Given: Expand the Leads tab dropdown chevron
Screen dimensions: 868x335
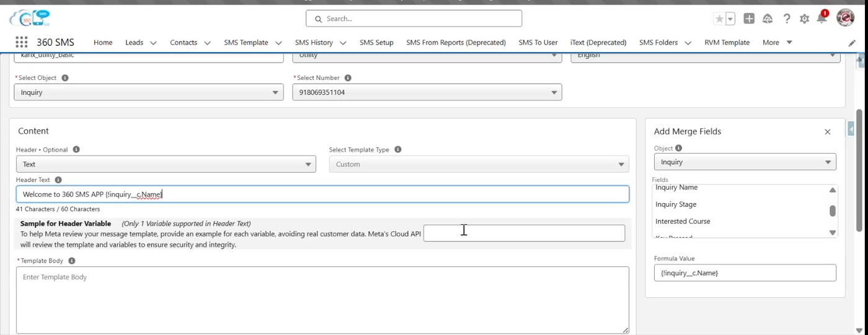Looking at the screenshot, I should [x=153, y=43].
